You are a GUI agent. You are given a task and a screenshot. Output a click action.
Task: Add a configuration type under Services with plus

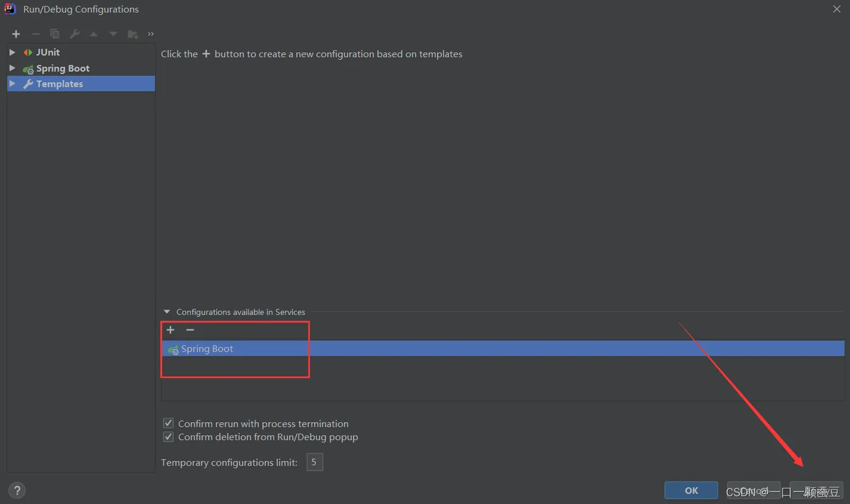pyautogui.click(x=171, y=330)
